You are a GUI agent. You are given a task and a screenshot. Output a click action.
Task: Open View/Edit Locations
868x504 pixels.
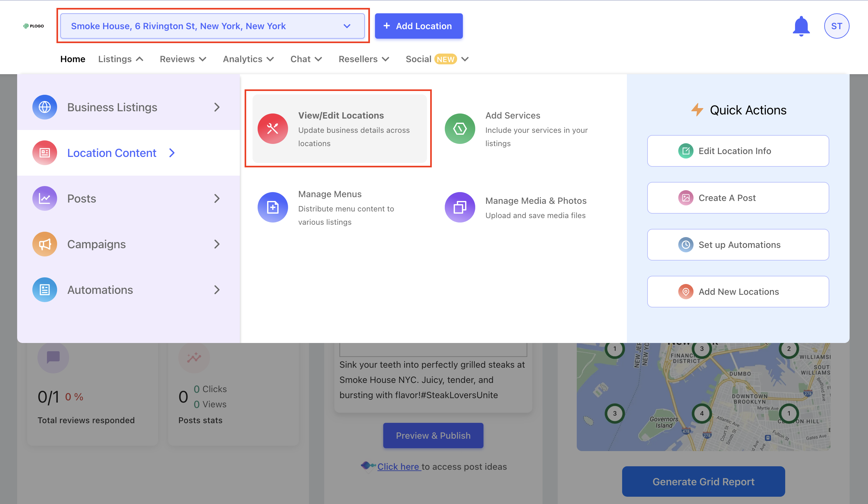tap(340, 129)
